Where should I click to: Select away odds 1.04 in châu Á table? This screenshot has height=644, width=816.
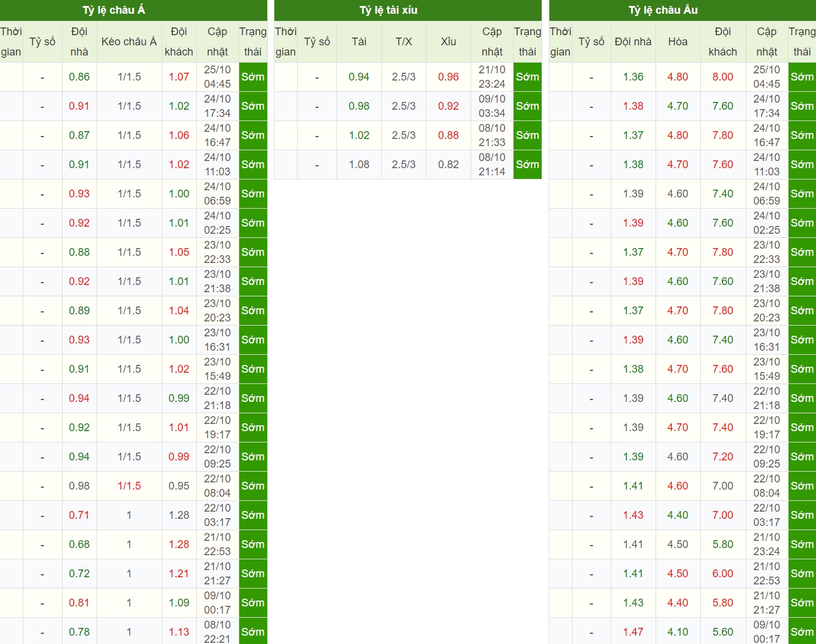[179, 311]
